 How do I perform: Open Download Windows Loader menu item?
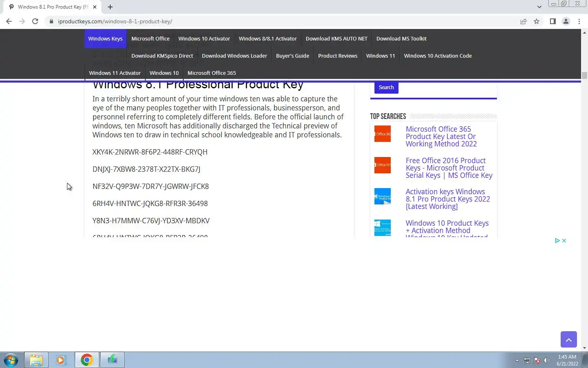pyautogui.click(x=234, y=56)
